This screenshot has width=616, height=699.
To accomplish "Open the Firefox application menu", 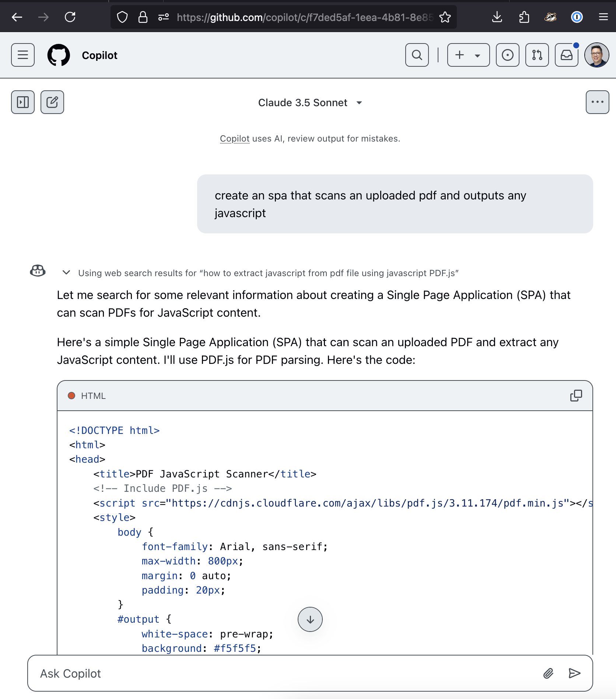I will coord(603,17).
